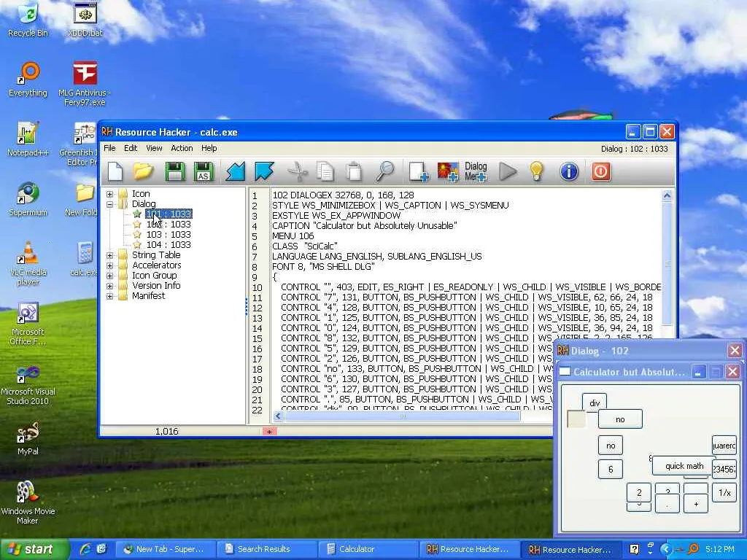Screen dimensions: 747x560
Task: Select the VLC media player shortcut
Action: tap(28, 263)
